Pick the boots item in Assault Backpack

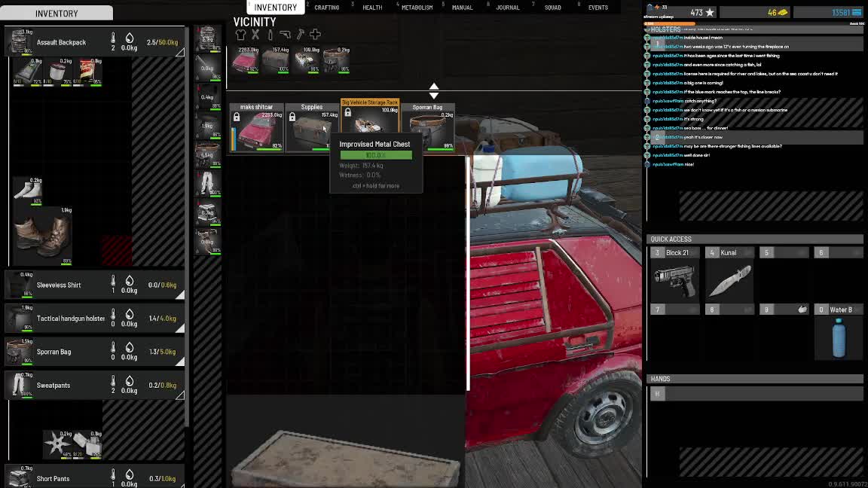click(44, 234)
